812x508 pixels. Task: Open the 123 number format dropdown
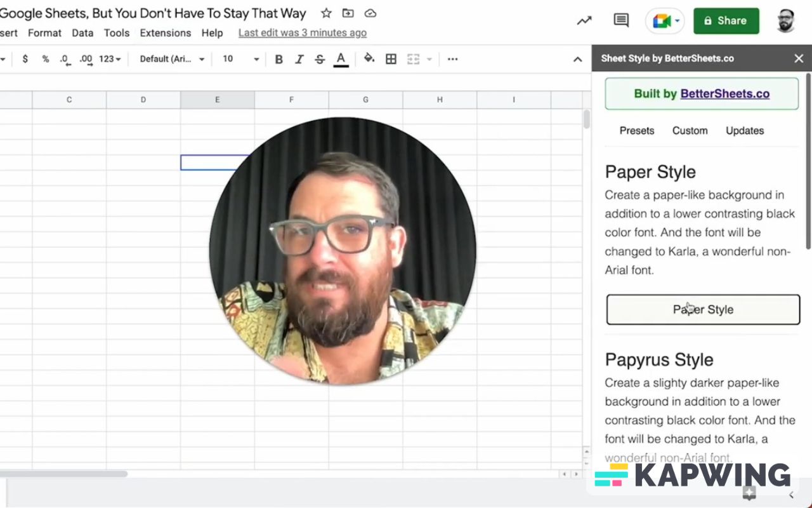110,59
